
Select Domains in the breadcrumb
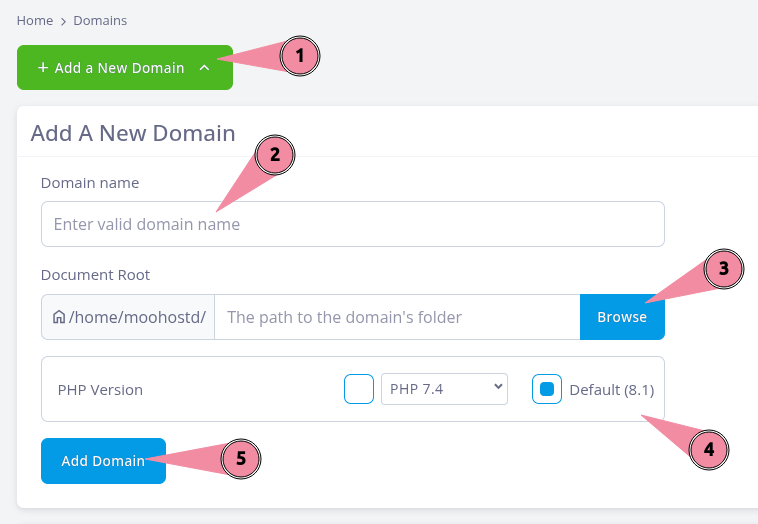[100, 20]
